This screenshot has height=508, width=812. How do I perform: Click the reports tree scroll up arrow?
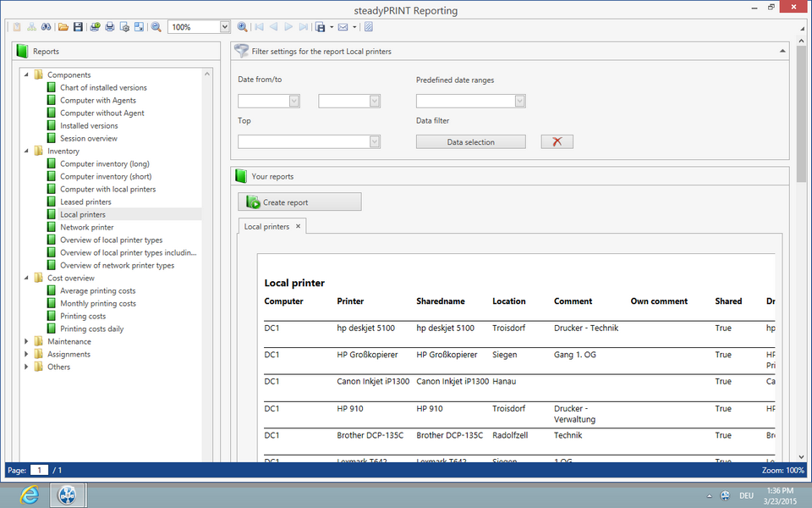point(207,75)
